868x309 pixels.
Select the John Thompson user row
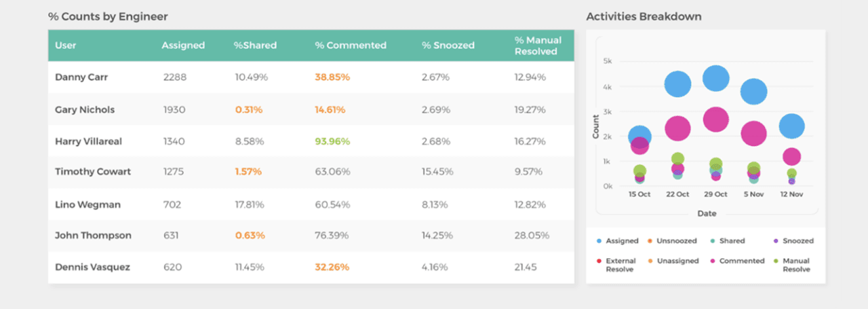[x=93, y=236]
